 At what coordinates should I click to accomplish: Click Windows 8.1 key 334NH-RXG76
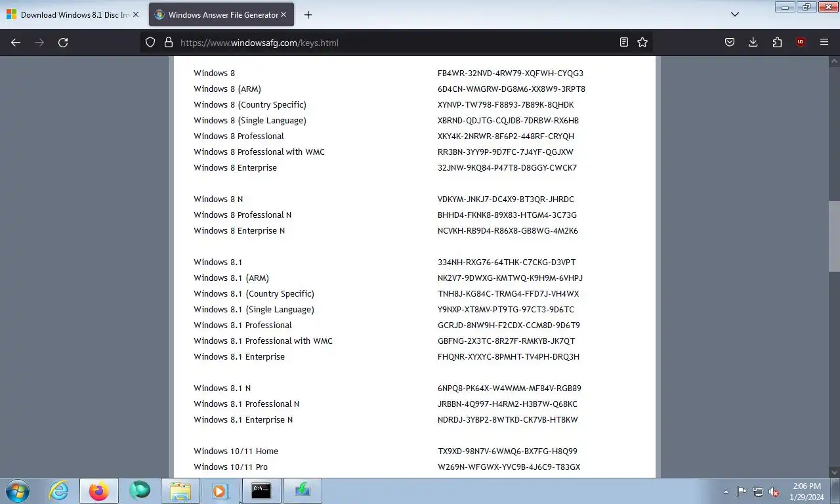(x=506, y=262)
